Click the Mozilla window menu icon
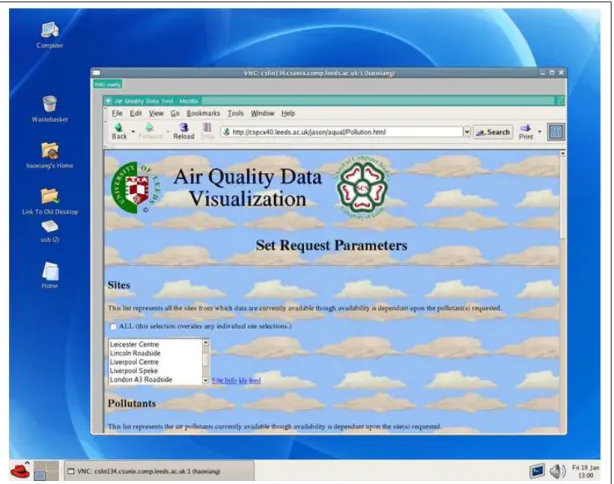This screenshot has width=614, height=484. click(x=108, y=101)
